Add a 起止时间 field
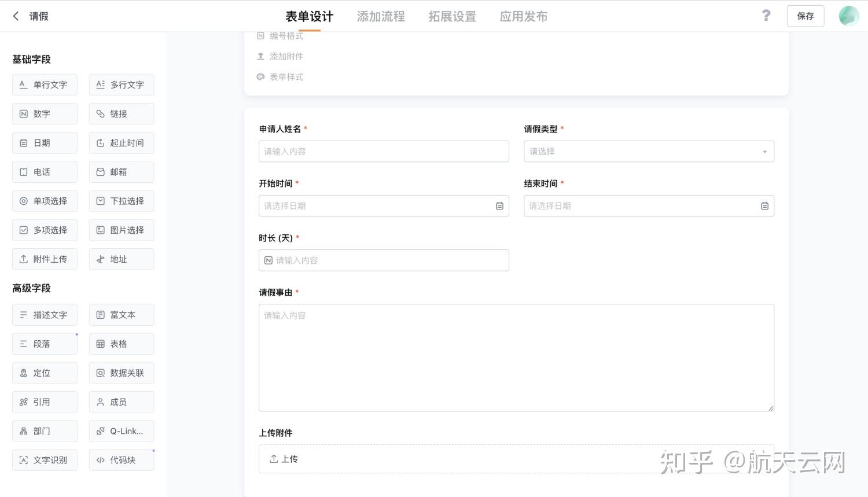This screenshot has height=497, width=868. pos(122,143)
